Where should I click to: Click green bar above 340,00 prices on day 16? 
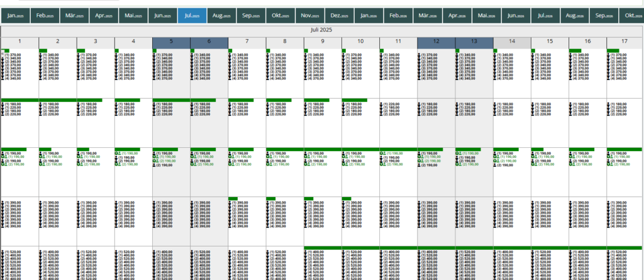[x=575, y=50]
